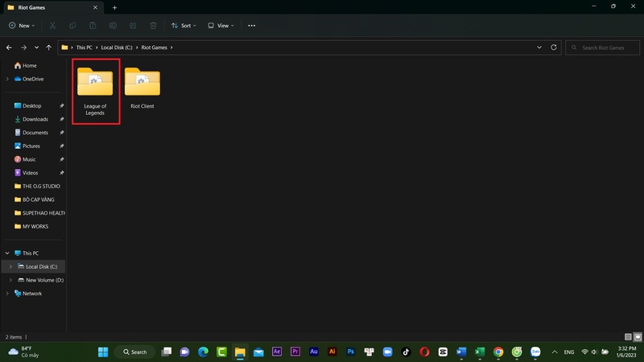Go up one folder level
This screenshot has width=644, height=362.
(49, 47)
